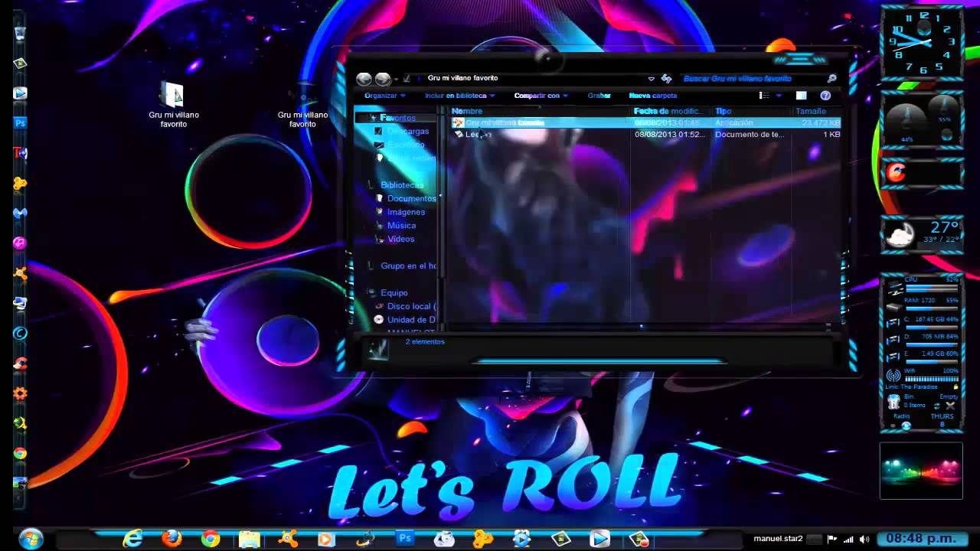
Task: Open Photoshop from the taskbar
Action: pos(405,539)
